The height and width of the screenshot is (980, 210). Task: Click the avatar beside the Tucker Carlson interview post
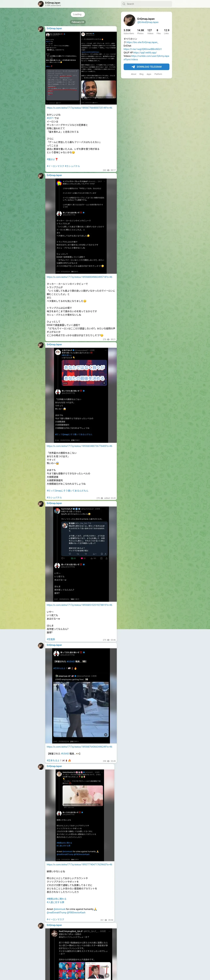pos(41,176)
